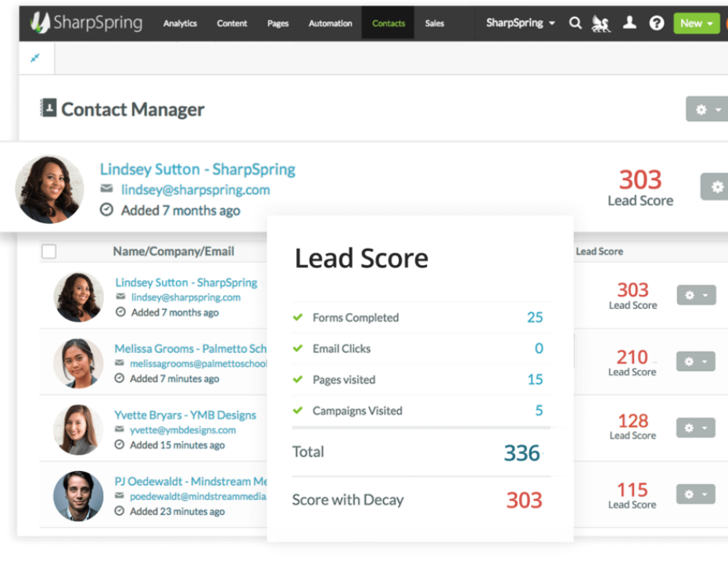This screenshot has height=561, width=728.
Task: Click the envelope icon in PJ Oedewaldt row
Action: point(120,495)
